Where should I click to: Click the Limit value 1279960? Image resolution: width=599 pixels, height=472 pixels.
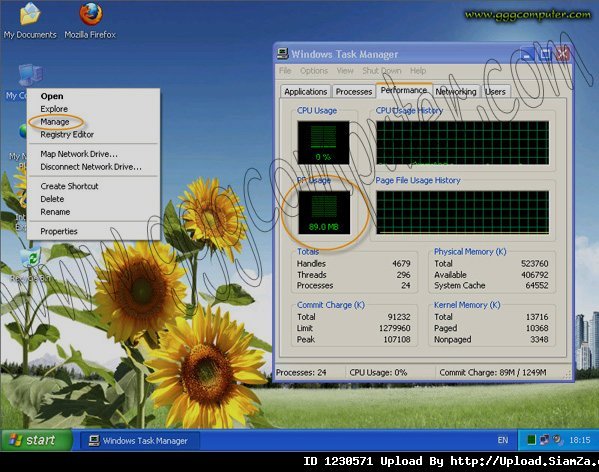coord(395,328)
